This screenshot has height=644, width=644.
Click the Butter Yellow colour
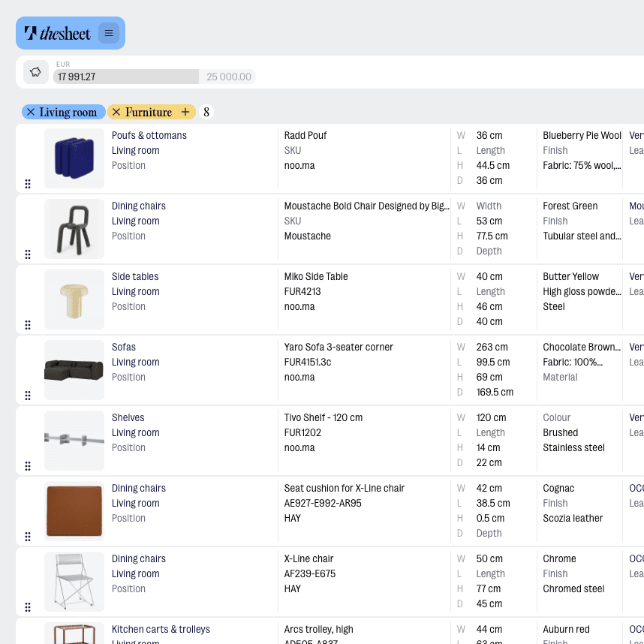571,277
